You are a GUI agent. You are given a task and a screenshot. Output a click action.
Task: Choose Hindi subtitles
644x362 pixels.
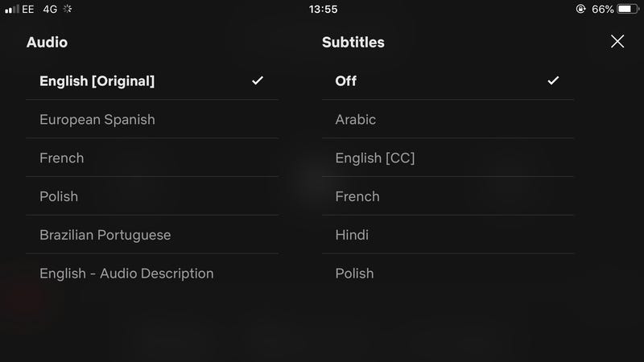(x=352, y=235)
